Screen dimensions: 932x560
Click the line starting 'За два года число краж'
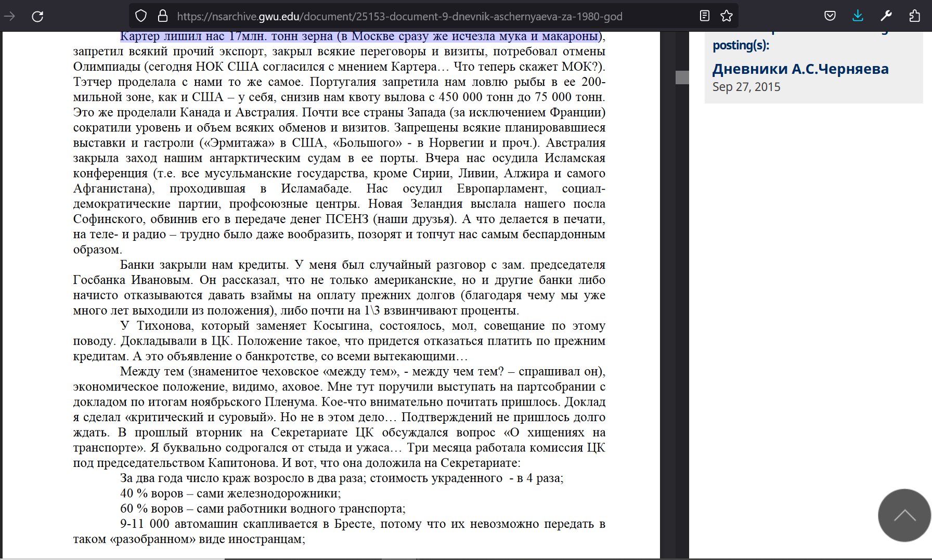pos(342,478)
